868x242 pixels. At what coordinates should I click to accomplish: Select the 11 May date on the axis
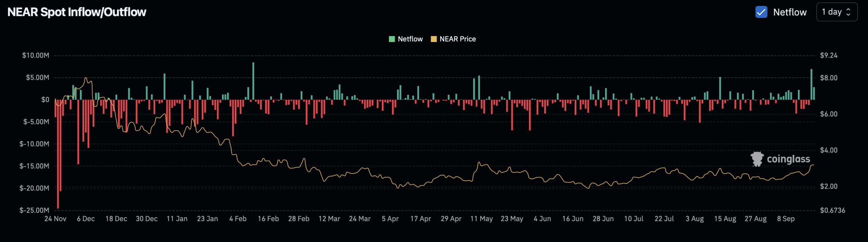pyautogui.click(x=481, y=219)
